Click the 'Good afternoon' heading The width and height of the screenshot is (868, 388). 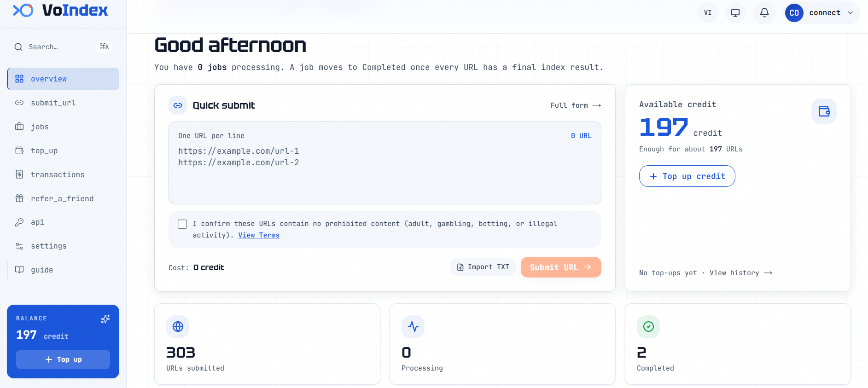click(x=230, y=45)
